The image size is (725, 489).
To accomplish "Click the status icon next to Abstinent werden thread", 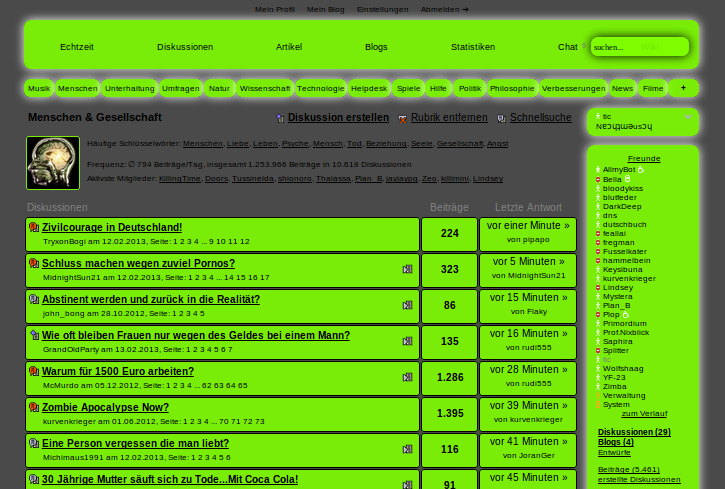I will (34, 300).
